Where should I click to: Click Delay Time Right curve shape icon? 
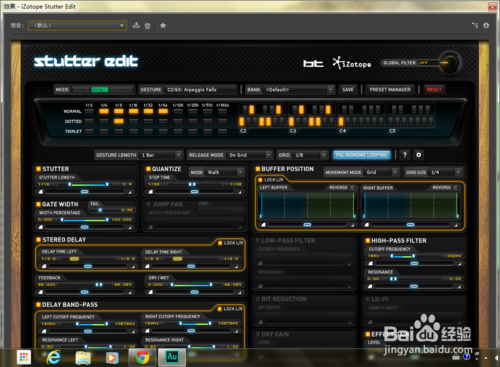point(147,266)
